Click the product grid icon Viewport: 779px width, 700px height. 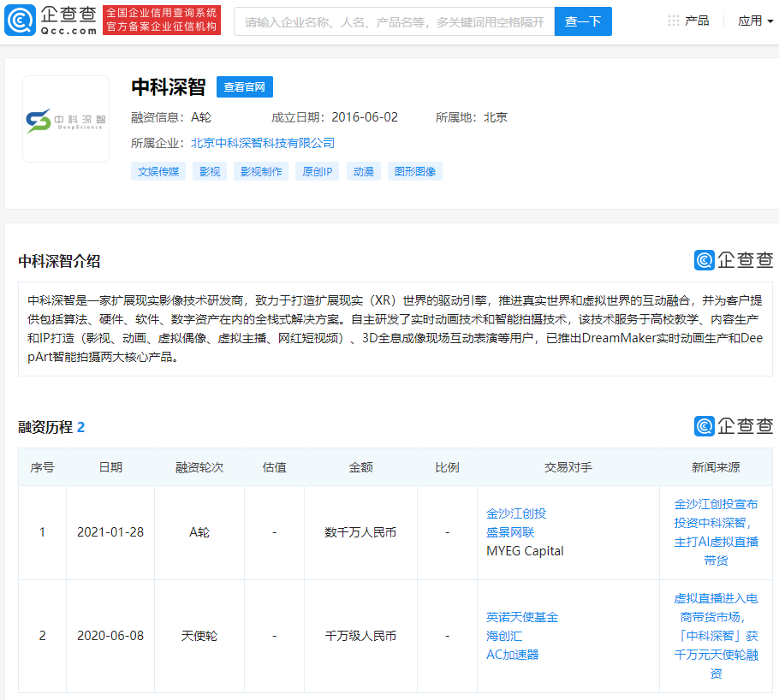[x=674, y=21]
